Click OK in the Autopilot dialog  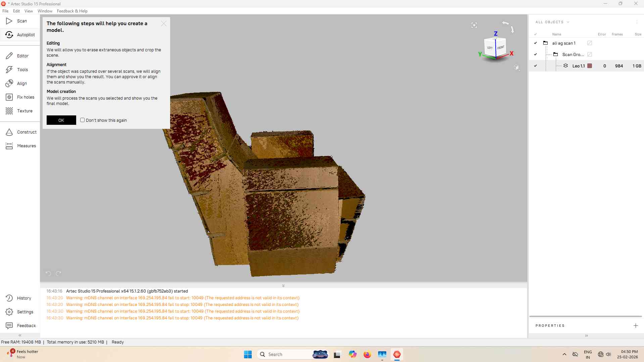(61, 120)
